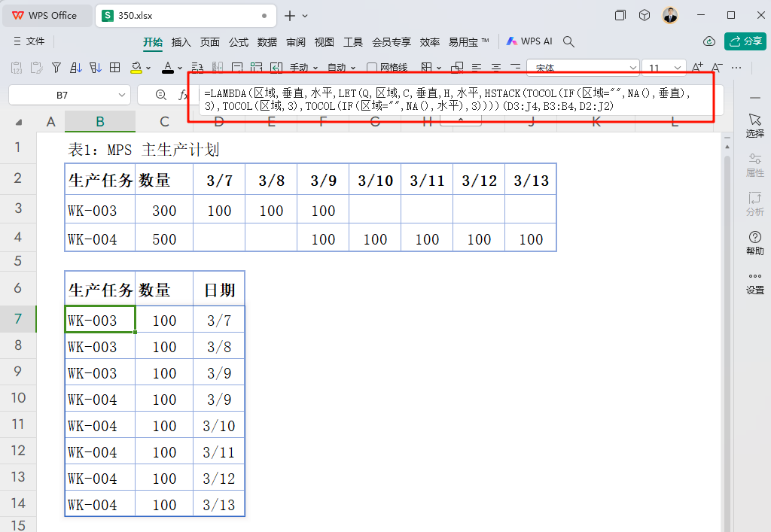This screenshot has height=532, width=771.
Task: Switch to the 页面 ribbon tab
Action: point(210,42)
